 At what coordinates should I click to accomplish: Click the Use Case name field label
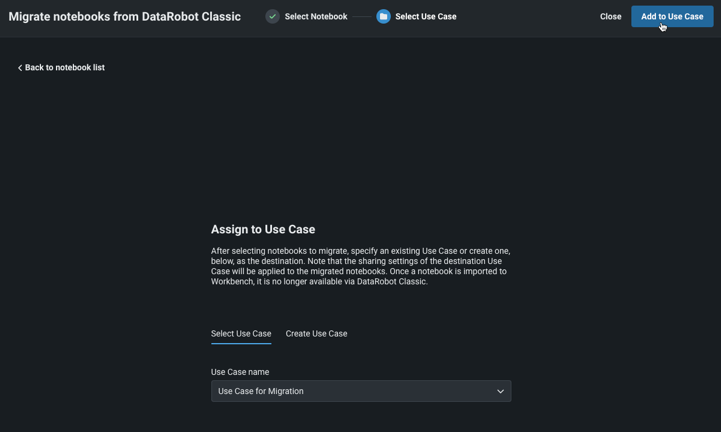click(240, 372)
